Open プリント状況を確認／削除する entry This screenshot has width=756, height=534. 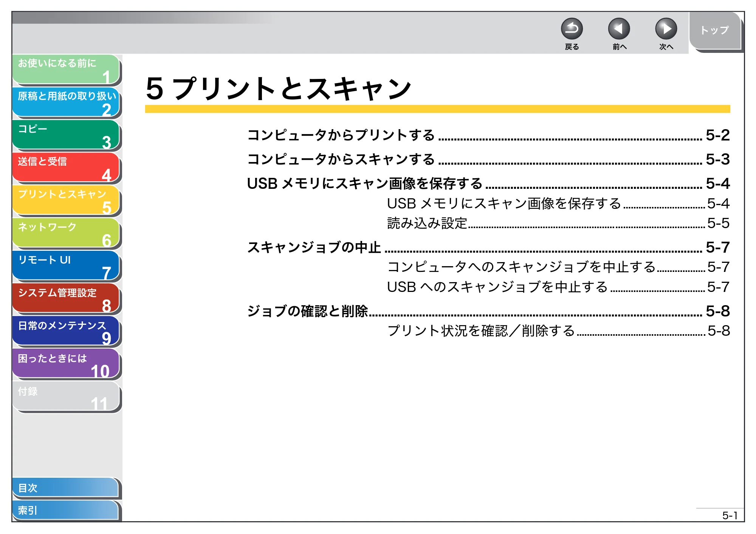pos(558,331)
